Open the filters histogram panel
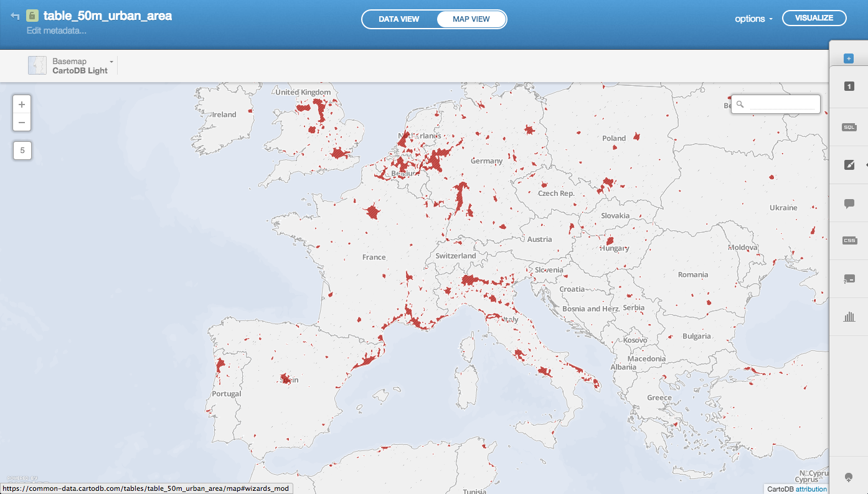The image size is (868, 494). [x=849, y=317]
